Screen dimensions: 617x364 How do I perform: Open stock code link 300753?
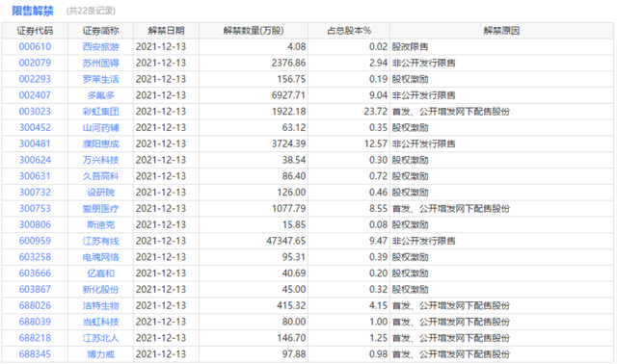(x=35, y=208)
